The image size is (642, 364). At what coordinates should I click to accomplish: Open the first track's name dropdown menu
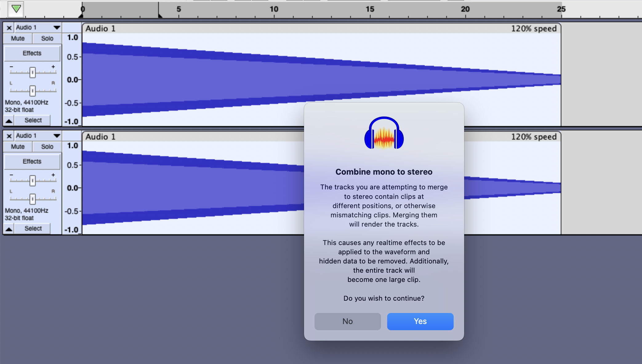point(57,27)
